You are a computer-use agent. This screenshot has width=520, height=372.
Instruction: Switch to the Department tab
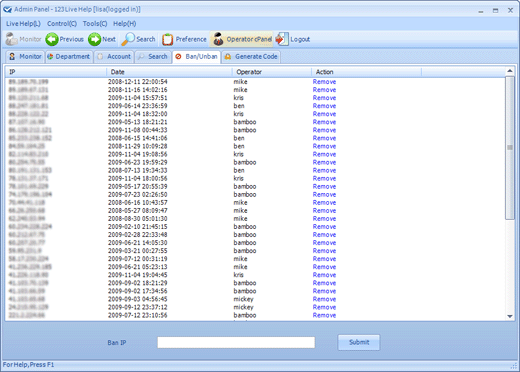tap(68, 57)
